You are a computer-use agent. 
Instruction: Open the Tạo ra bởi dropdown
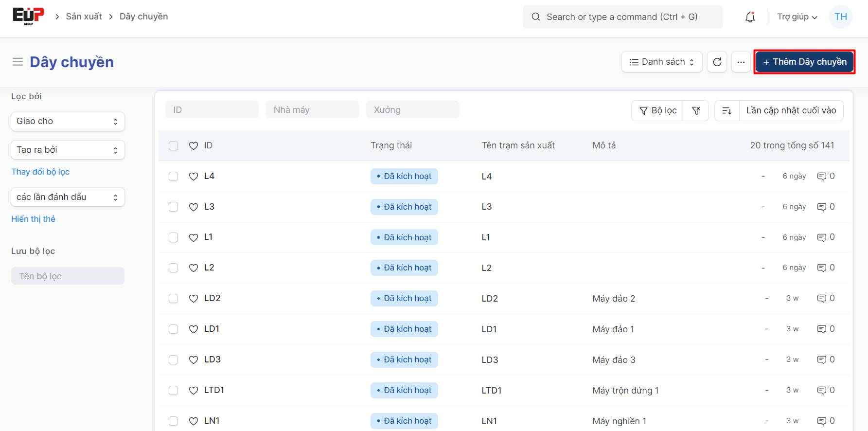click(x=68, y=150)
